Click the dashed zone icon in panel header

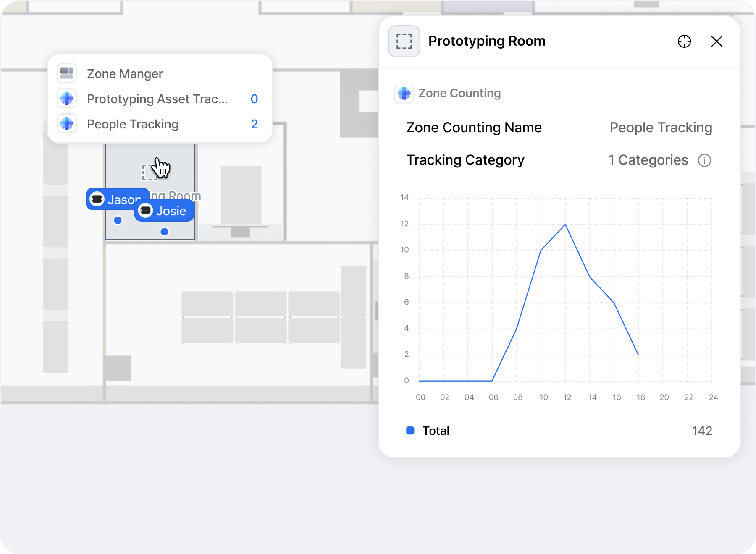point(404,41)
